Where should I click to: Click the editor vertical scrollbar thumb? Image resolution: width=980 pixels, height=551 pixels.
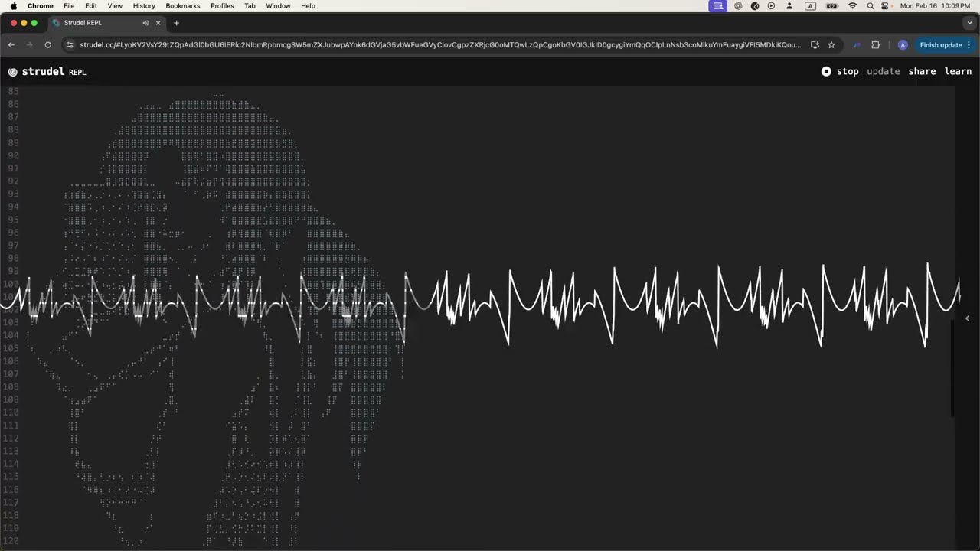pyautogui.click(x=952, y=369)
